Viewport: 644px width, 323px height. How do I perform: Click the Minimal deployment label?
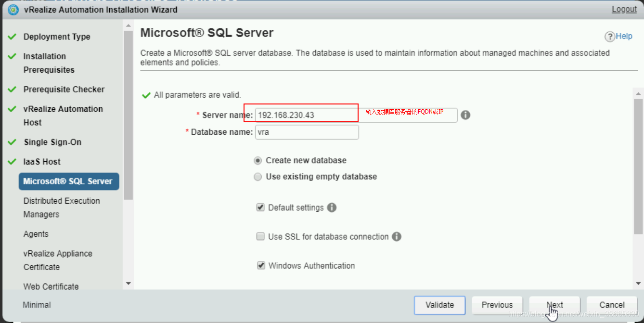(37, 305)
